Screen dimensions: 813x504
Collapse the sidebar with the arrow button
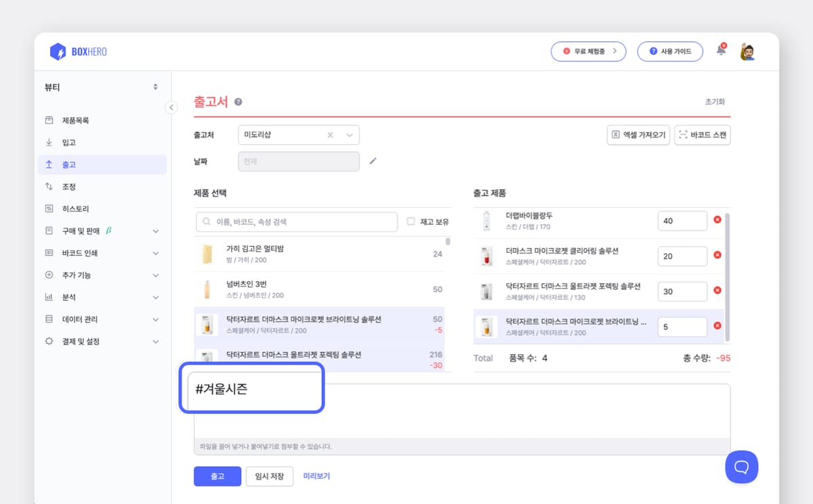[171, 107]
